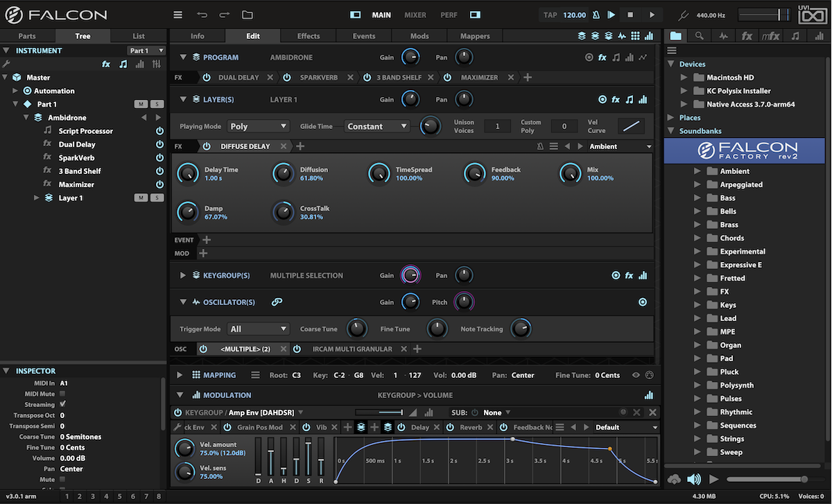Click the chain link icon next to OSCILLATOR(S)

coord(277,302)
